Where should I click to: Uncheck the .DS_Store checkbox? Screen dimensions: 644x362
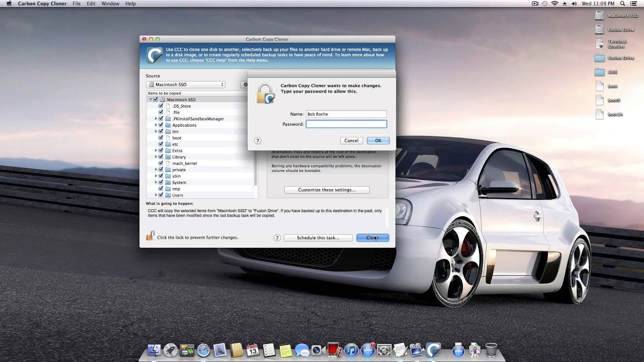pos(161,106)
